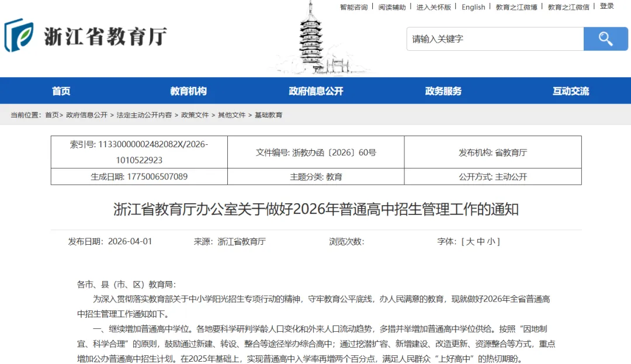Switch to the 教育机构 navigation tab
631x364 pixels.
188,91
